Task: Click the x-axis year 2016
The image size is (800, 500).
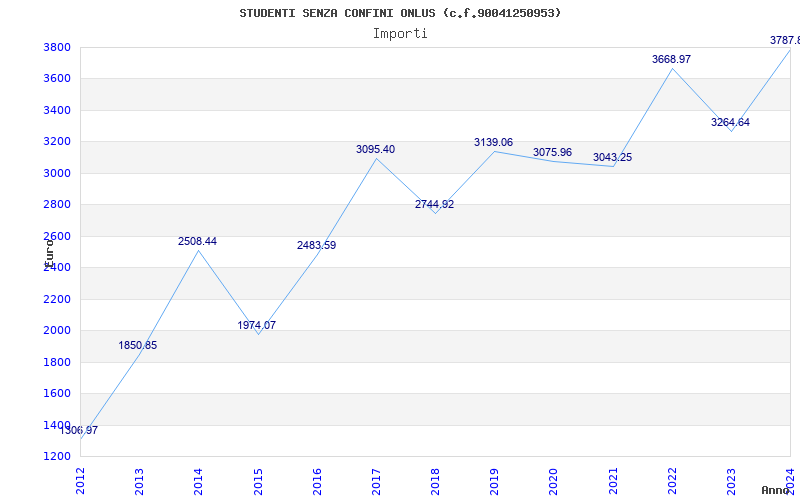Action: [x=317, y=481]
